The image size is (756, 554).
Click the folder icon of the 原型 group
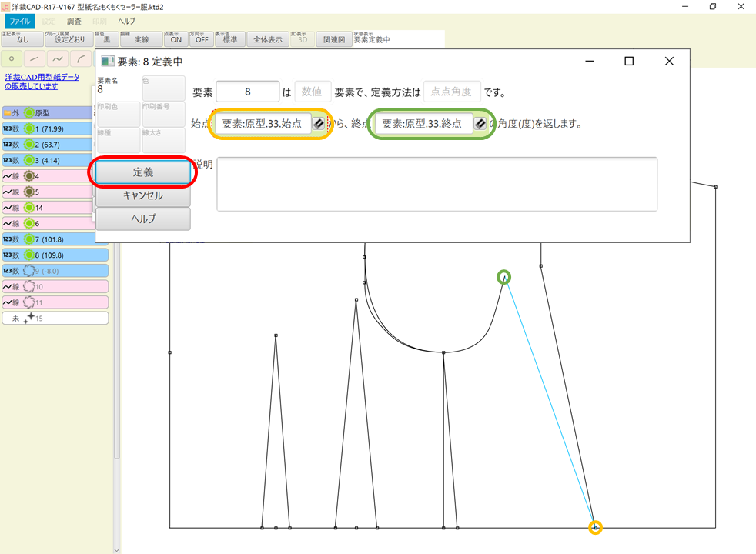[x=7, y=113]
